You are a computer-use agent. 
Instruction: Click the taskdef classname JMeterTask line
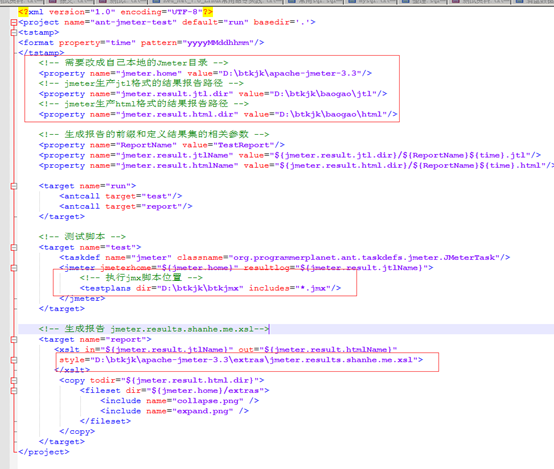pos(284,258)
